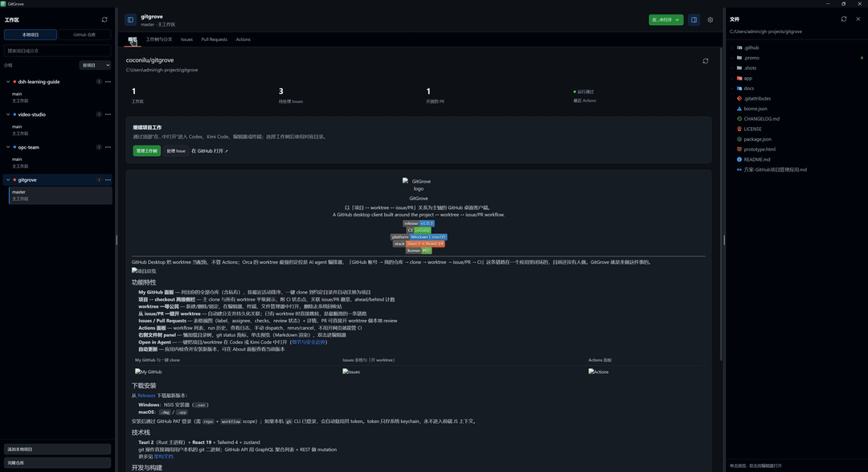Open the settings gear icon
This screenshot has width=868, height=472.
pyautogui.click(x=710, y=20)
